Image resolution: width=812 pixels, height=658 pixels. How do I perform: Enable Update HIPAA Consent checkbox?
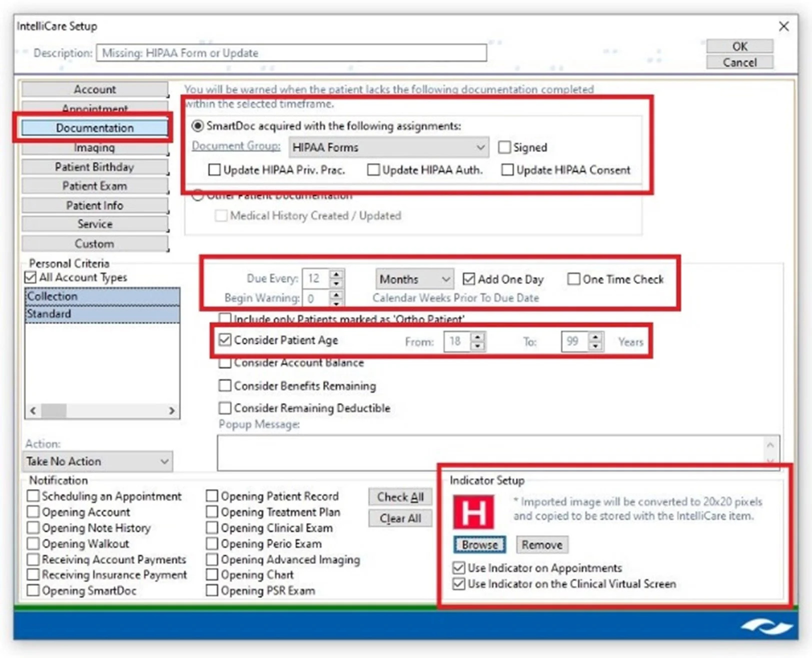[507, 170]
